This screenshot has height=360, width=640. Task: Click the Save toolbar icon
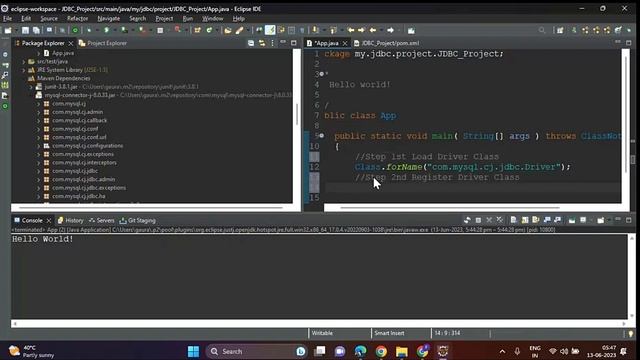(25, 30)
